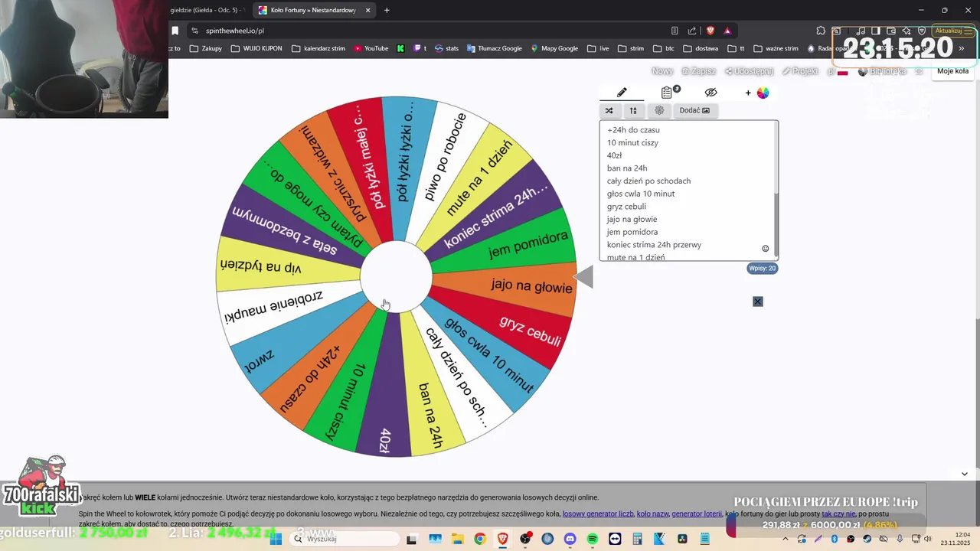Open the Tłumacz Google bookmark
This screenshot has width=980, height=551.
tap(494, 48)
